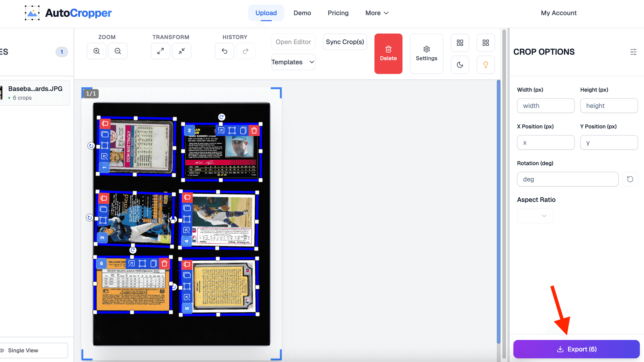This screenshot has height=362, width=644.
Task: Delete crop 4 with red trash icon
Action: tap(187, 197)
